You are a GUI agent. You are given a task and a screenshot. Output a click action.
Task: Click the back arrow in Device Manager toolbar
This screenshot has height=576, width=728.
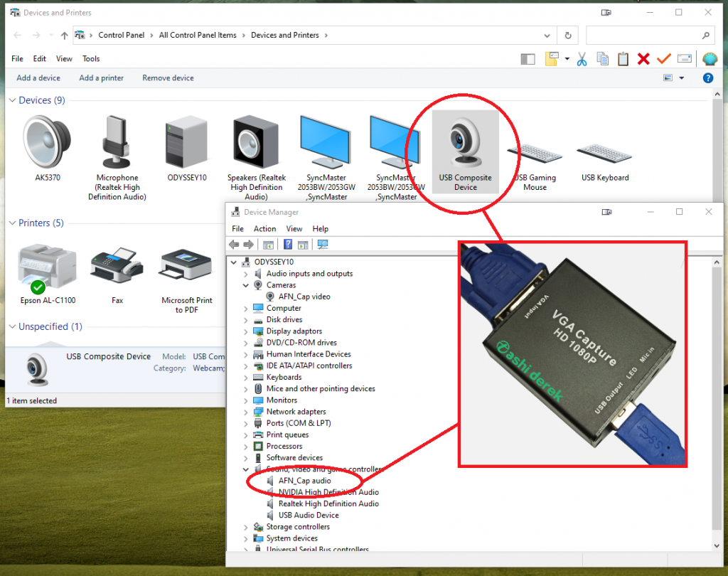point(234,245)
